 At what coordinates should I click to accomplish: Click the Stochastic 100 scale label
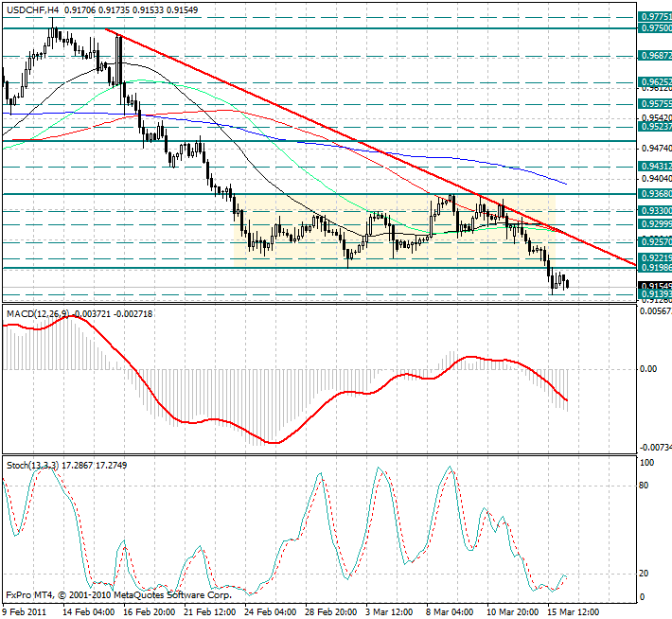(646, 463)
